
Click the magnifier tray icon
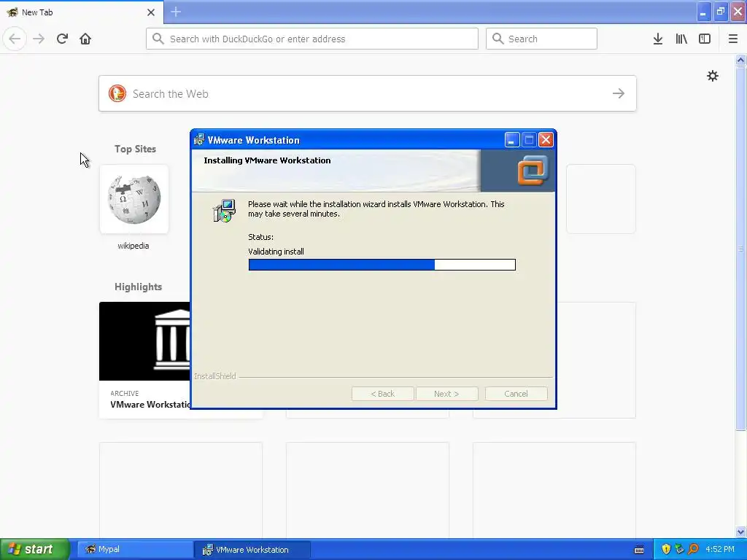click(693, 549)
